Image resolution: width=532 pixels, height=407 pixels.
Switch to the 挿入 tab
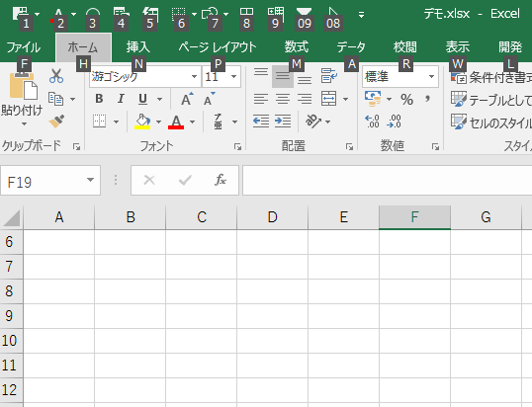(137, 47)
